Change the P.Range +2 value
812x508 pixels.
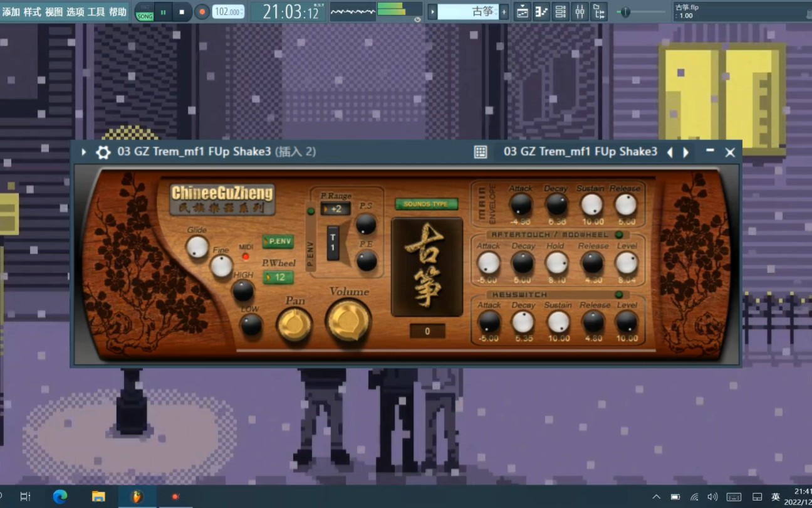(335, 209)
